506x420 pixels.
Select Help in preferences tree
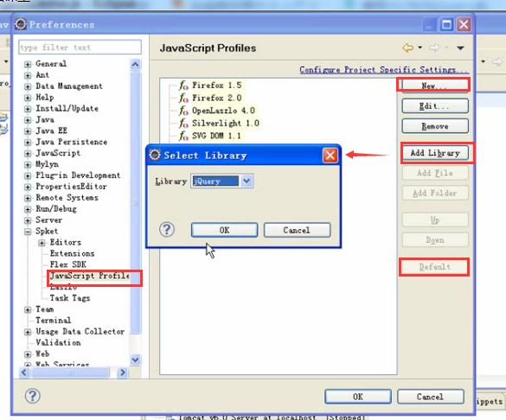pos(44,98)
